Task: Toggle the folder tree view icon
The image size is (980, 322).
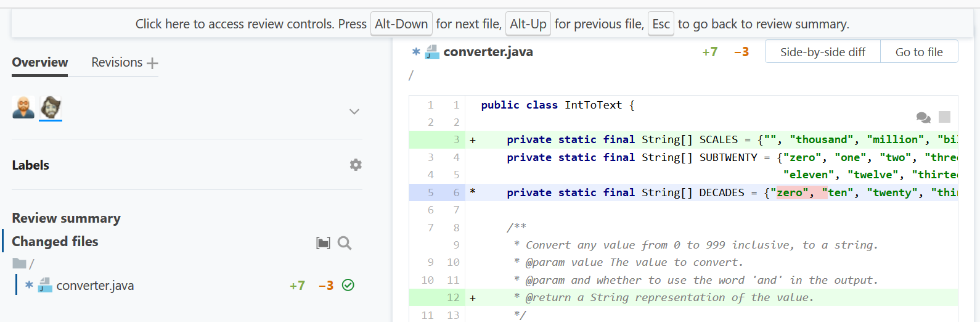Action: 323,243
